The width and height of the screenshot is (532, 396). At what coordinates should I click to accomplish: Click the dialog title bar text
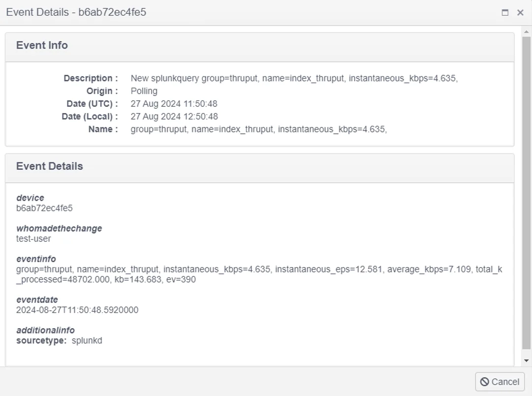point(76,12)
